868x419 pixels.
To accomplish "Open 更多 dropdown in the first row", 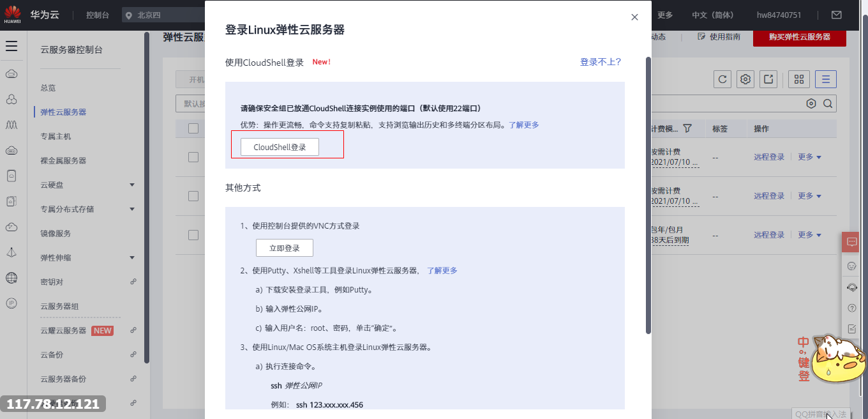I will [x=809, y=157].
